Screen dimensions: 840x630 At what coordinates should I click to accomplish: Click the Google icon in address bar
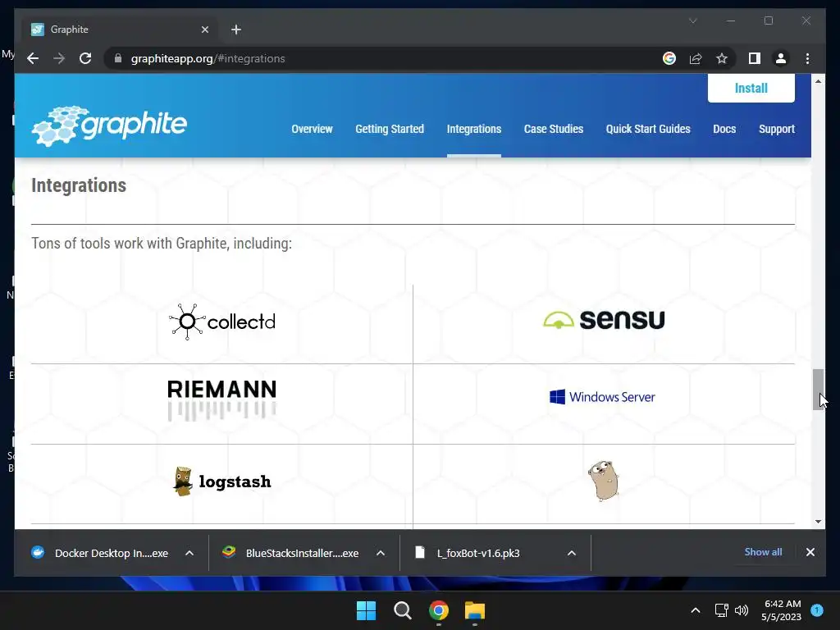(x=669, y=58)
